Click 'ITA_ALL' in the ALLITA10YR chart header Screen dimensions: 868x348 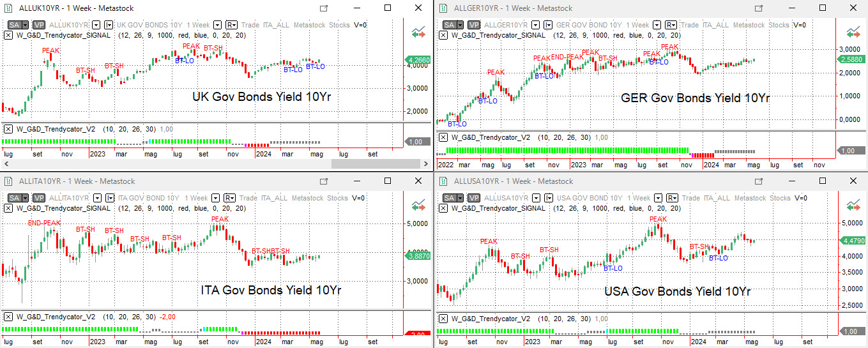pyautogui.click(x=275, y=198)
